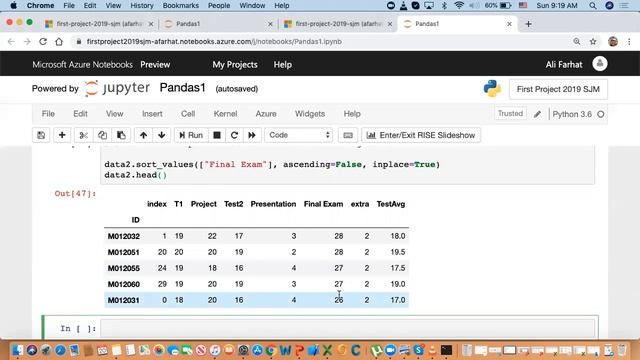
Task: Restart and run all with the fast-forward icon
Action: point(252,135)
